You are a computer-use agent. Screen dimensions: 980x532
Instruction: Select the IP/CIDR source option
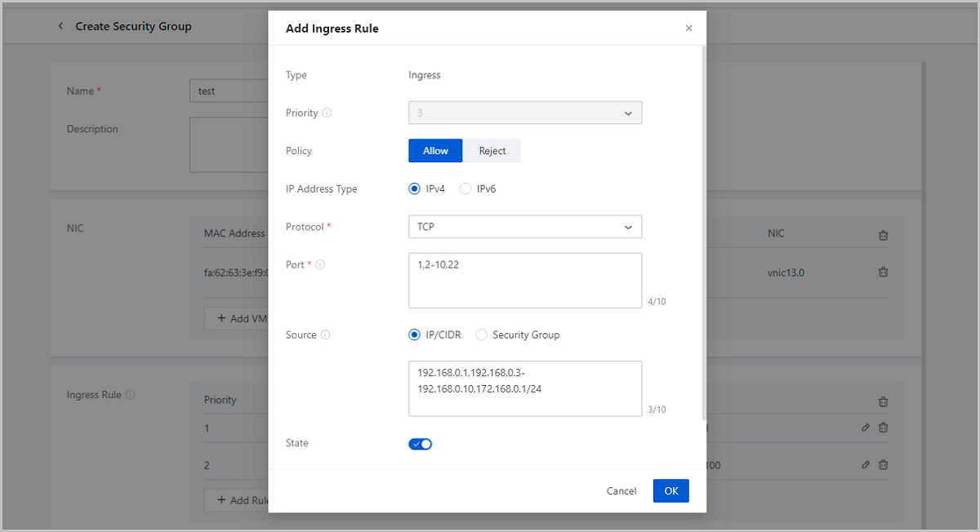pos(414,335)
